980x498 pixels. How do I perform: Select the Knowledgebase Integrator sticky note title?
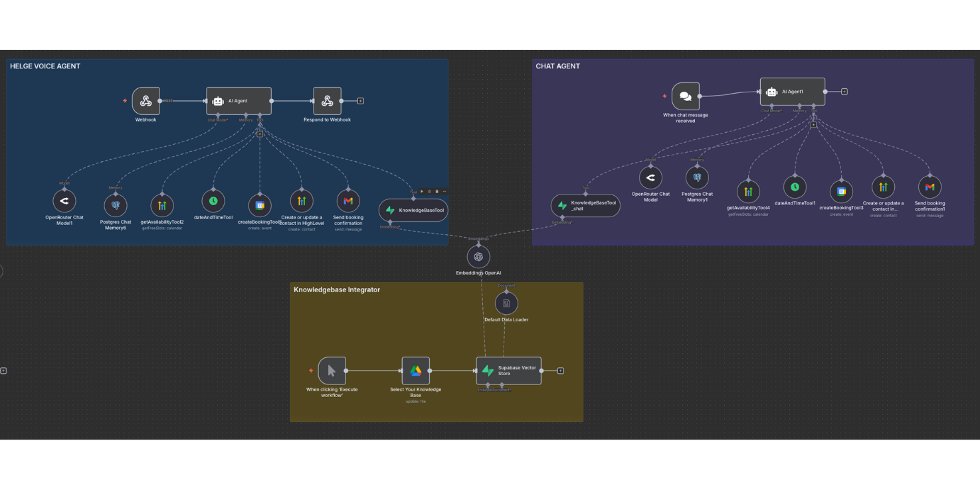pyautogui.click(x=337, y=290)
